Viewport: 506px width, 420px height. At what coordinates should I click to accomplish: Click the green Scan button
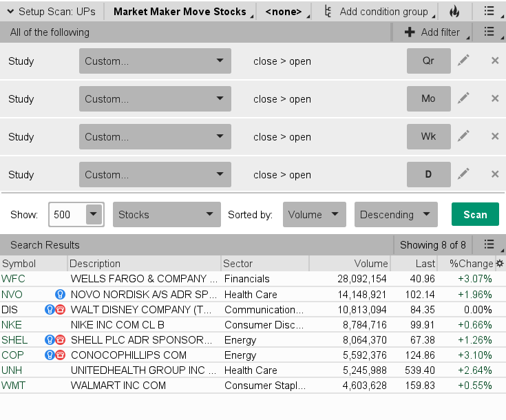(x=475, y=214)
